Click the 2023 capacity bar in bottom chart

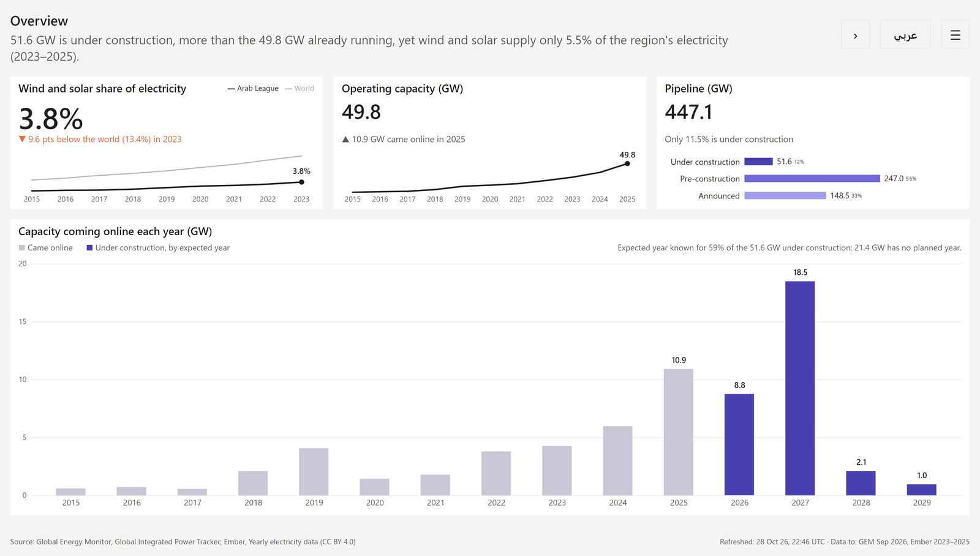pyautogui.click(x=557, y=471)
